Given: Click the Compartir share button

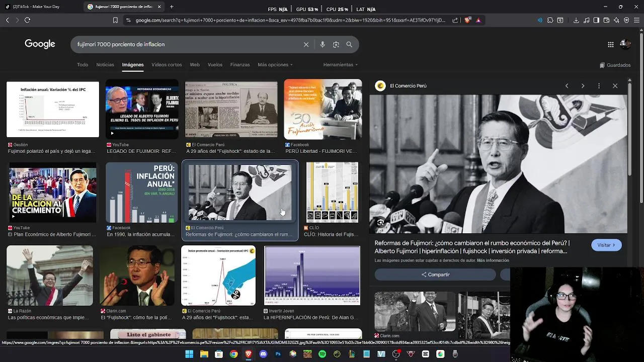Looking at the screenshot, I should 435,275.
